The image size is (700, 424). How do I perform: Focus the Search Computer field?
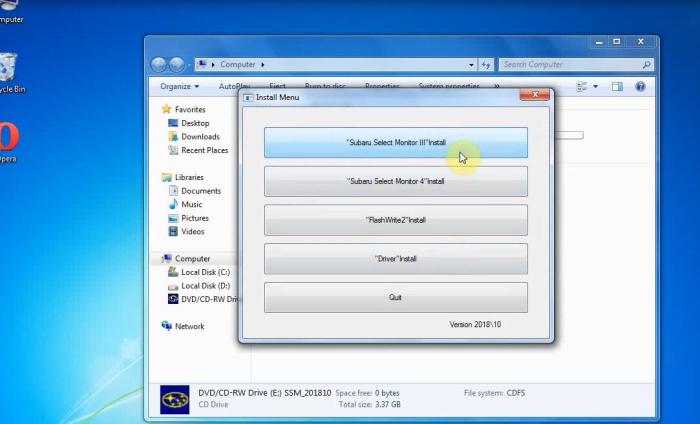tap(576, 65)
